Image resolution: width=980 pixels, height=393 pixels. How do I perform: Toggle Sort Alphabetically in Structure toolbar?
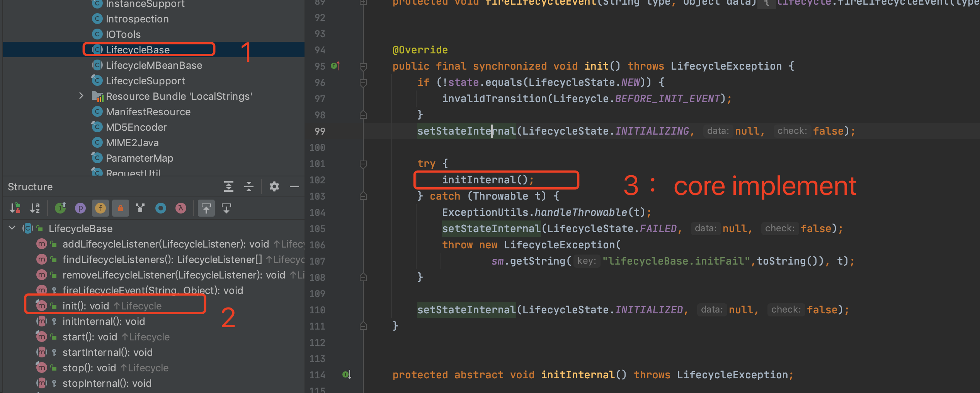[x=35, y=208]
